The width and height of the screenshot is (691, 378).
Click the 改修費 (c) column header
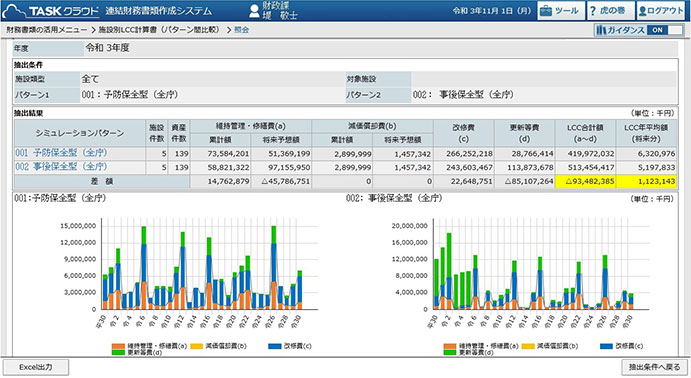coord(463,133)
